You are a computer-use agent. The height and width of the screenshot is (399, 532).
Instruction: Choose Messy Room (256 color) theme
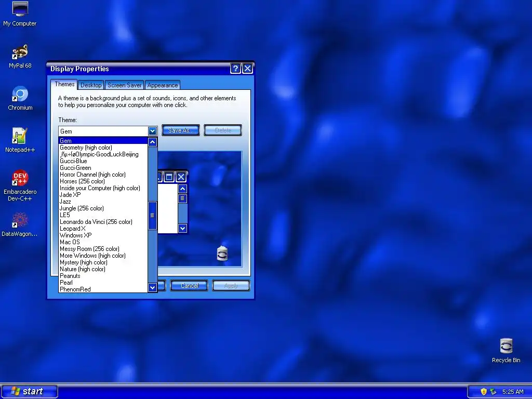pyautogui.click(x=103, y=249)
